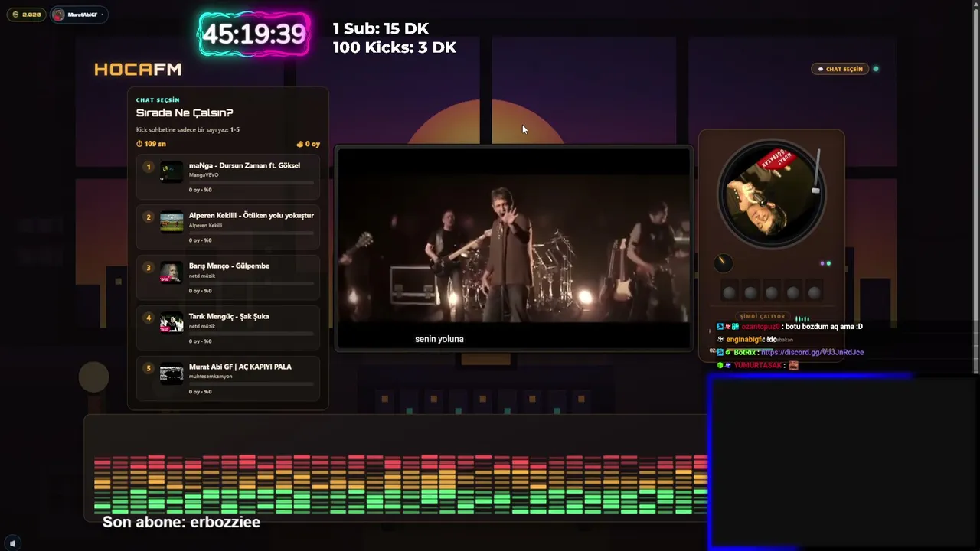This screenshot has height=551, width=980.
Task: Open the Alperen Kekilli song thumbnail
Action: click(x=171, y=222)
